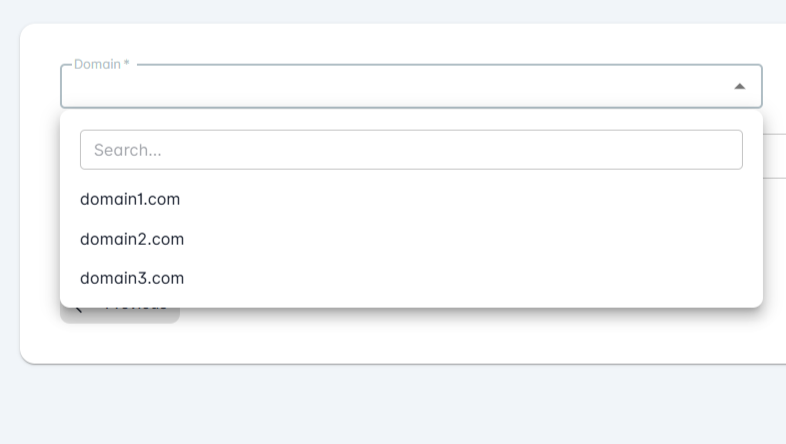
Task: Close the open Domain combo box
Action: 739,87
